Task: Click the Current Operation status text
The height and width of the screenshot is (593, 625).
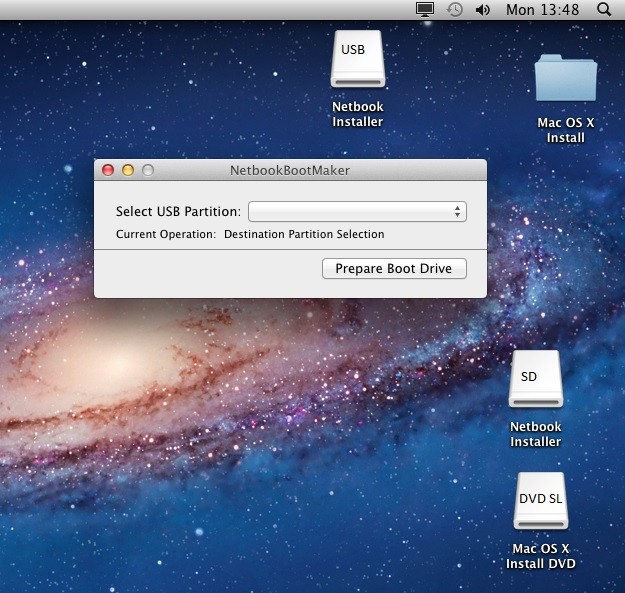Action: 250,234
